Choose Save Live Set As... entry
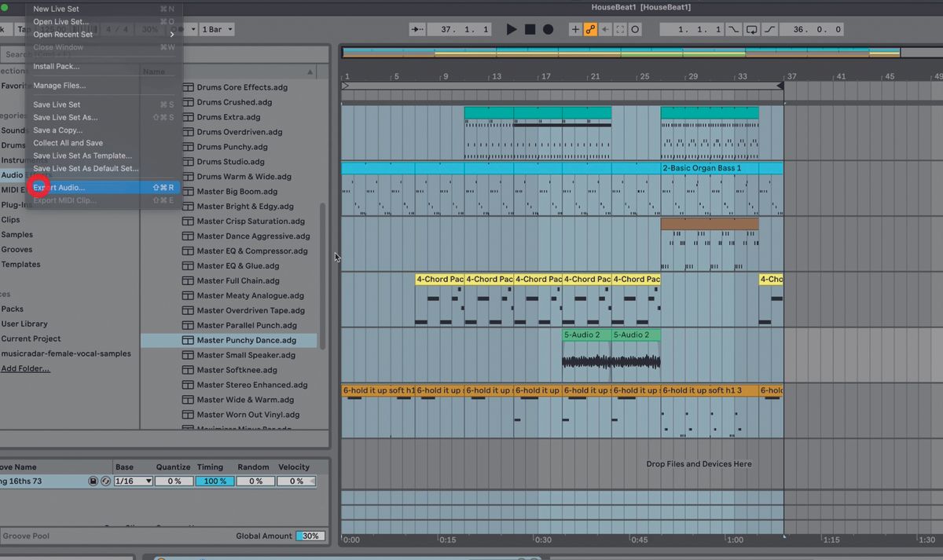 [103, 117]
